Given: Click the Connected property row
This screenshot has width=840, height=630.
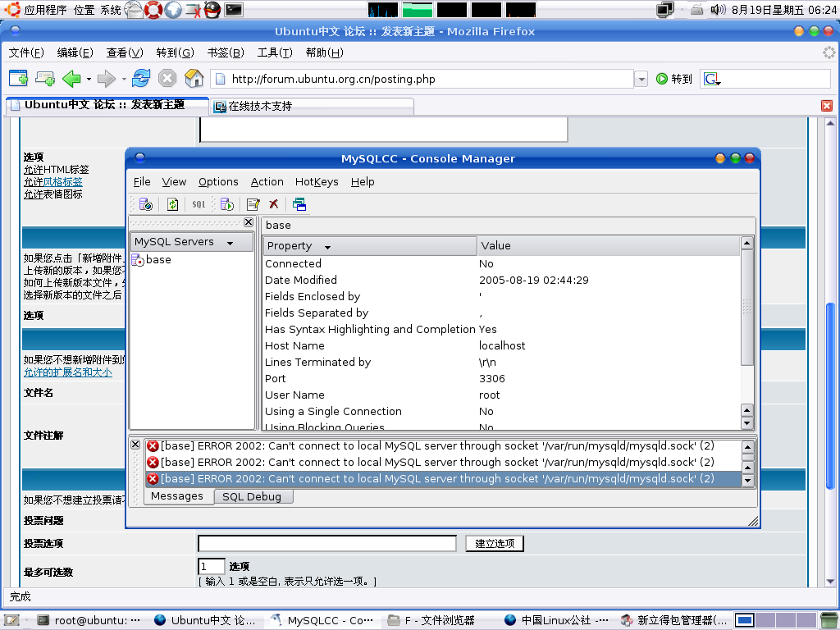Looking at the screenshot, I should point(501,263).
